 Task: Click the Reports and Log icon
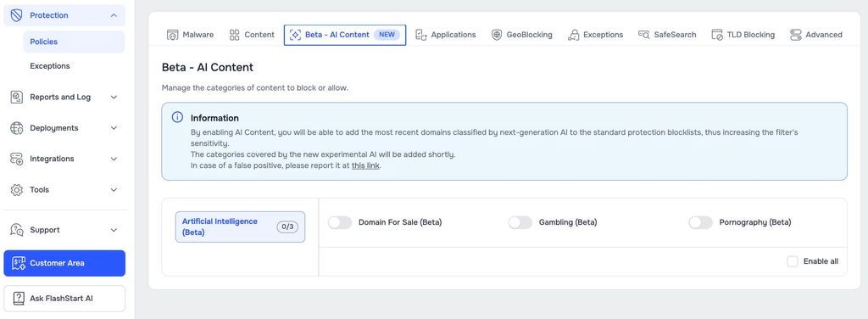17,97
